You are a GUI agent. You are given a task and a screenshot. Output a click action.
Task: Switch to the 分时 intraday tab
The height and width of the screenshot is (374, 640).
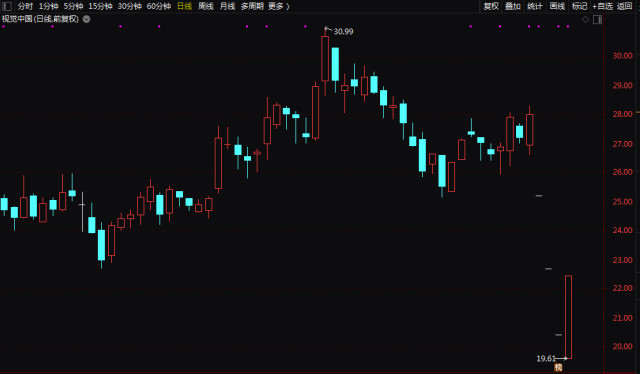[x=25, y=6]
